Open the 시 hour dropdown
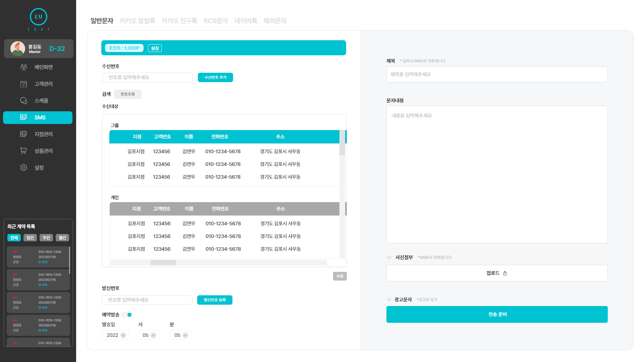The width and height of the screenshot is (644, 362). click(148, 335)
